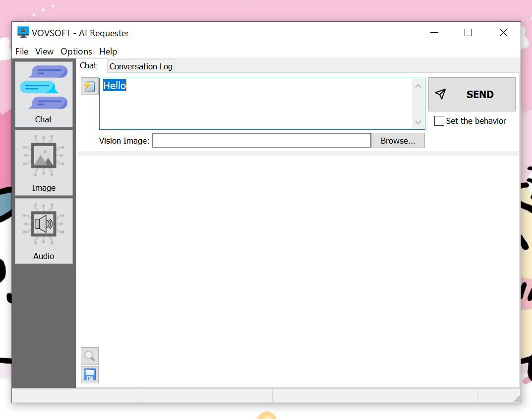This screenshot has height=419, width=532.
Task: Select the Chat tab
Action: click(89, 65)
